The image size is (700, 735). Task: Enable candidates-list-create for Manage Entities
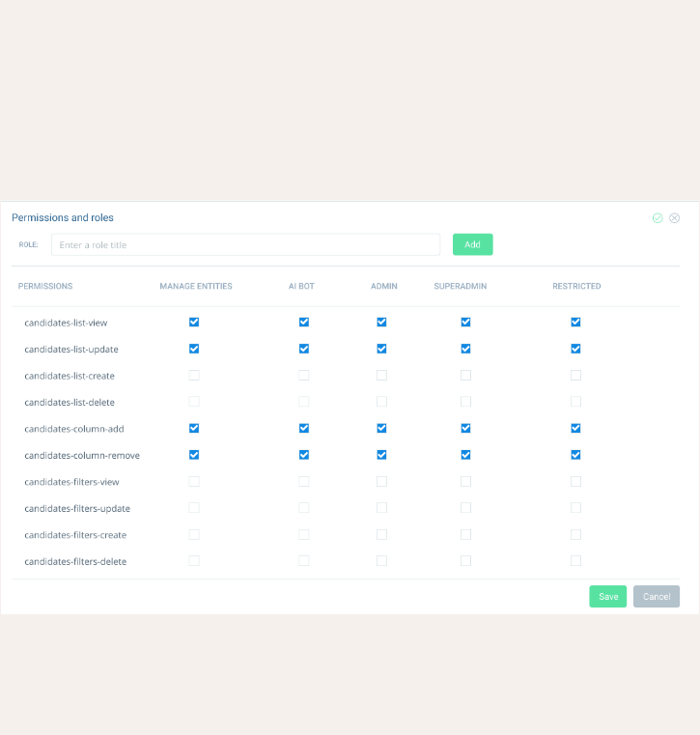[194, 375]
